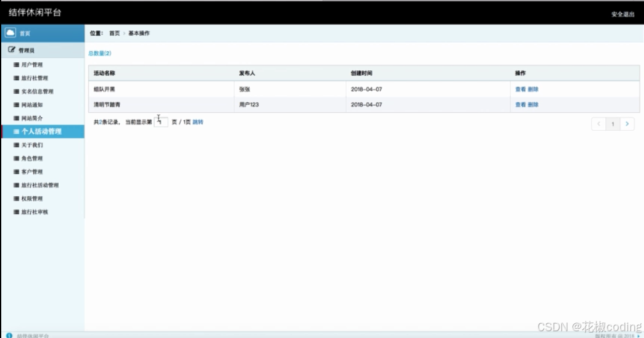Click the list icon beside 网站通知
The image size is (644, 338).
(x=17, y=105)
